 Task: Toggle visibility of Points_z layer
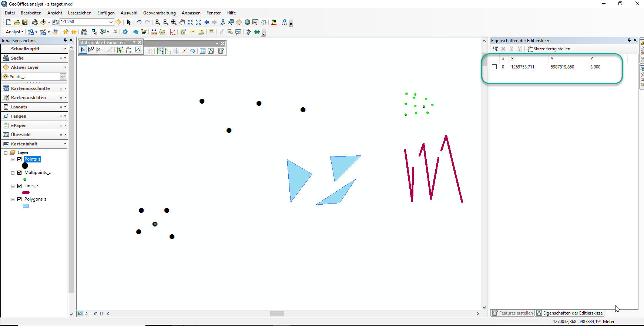coord(20,159)
